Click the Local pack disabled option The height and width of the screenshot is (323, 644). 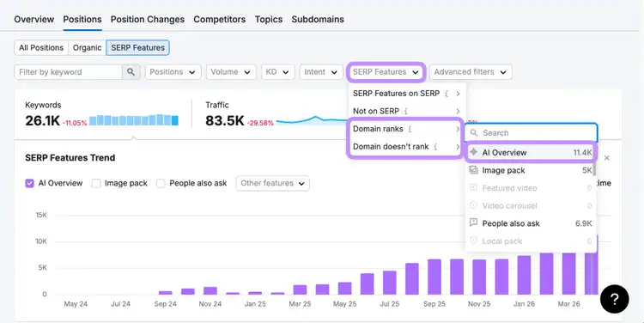coord(531,241)
